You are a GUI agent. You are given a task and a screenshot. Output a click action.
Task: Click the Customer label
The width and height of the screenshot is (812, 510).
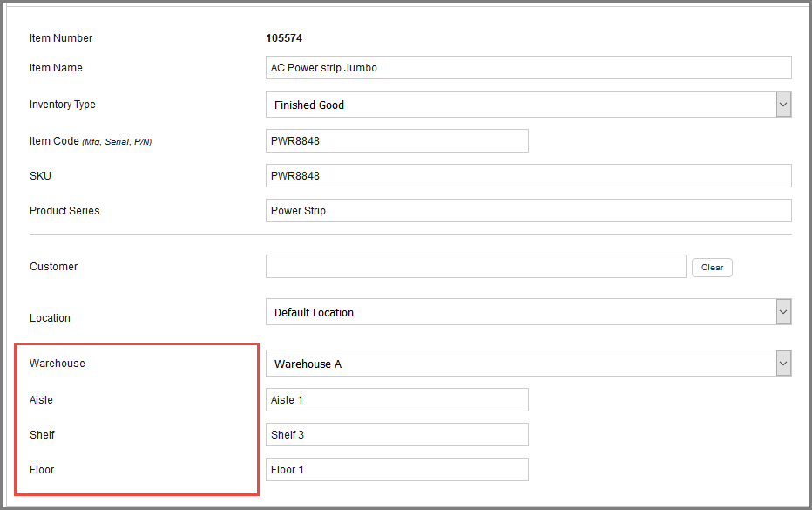pos(53,267)
